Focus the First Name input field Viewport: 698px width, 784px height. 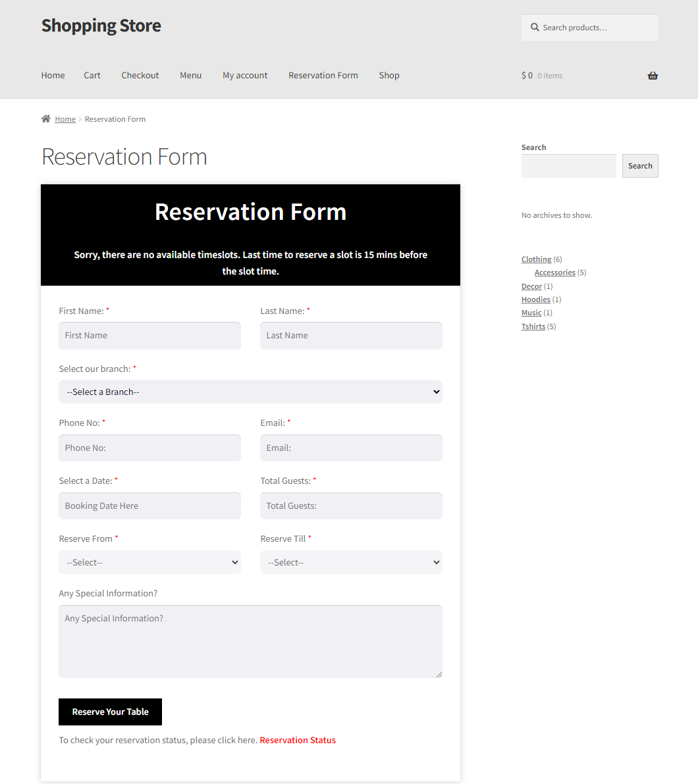150,336
